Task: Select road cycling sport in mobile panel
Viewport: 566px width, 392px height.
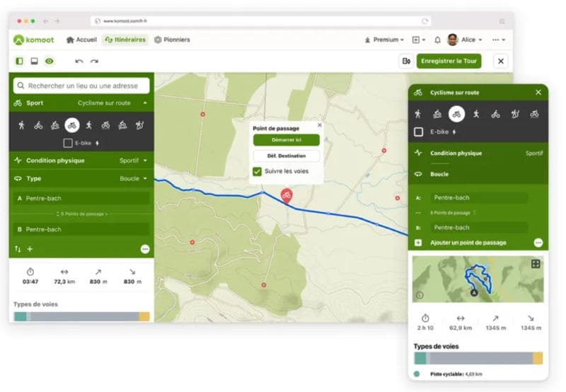Action: 456,114
